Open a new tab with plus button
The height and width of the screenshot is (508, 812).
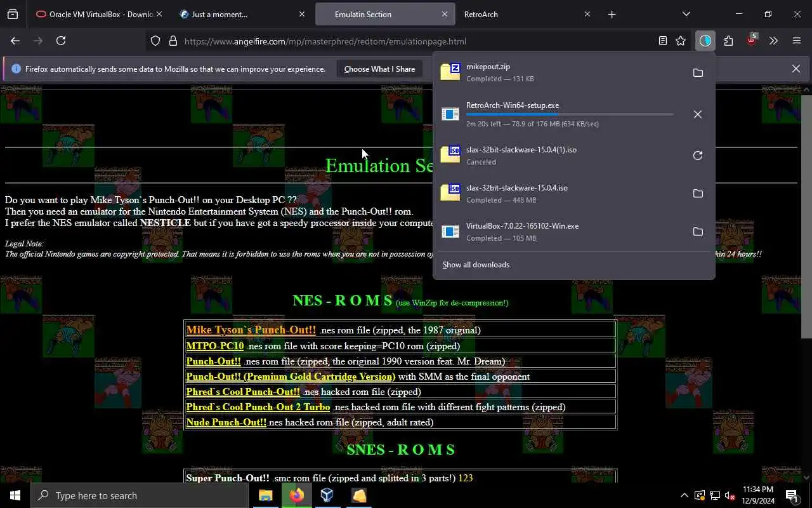[x=612, y=14]
